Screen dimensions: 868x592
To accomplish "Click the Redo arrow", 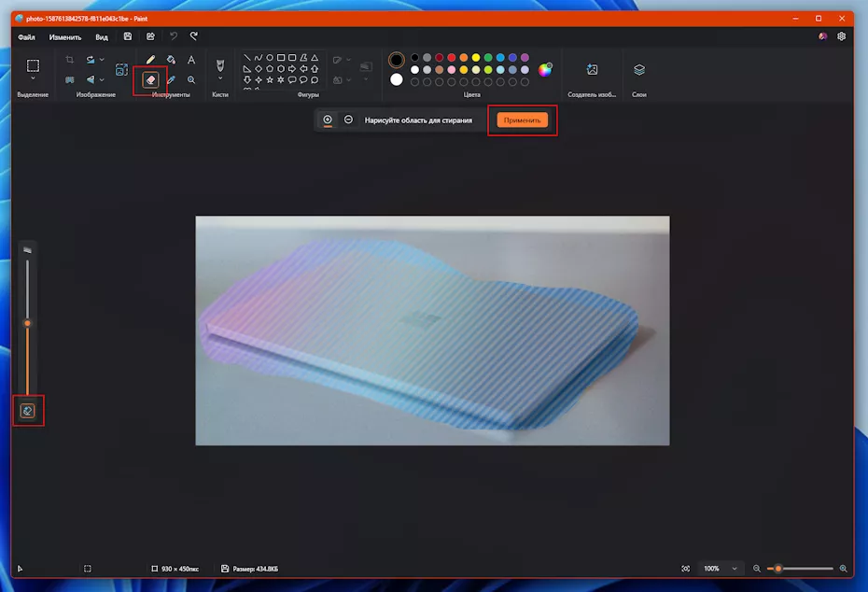I will 194,36.
